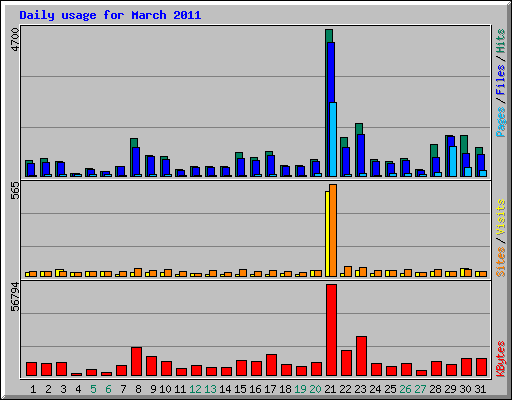Click the x-axis label 1
This screenshot has width=512, height=400.
tap(33, 389)
